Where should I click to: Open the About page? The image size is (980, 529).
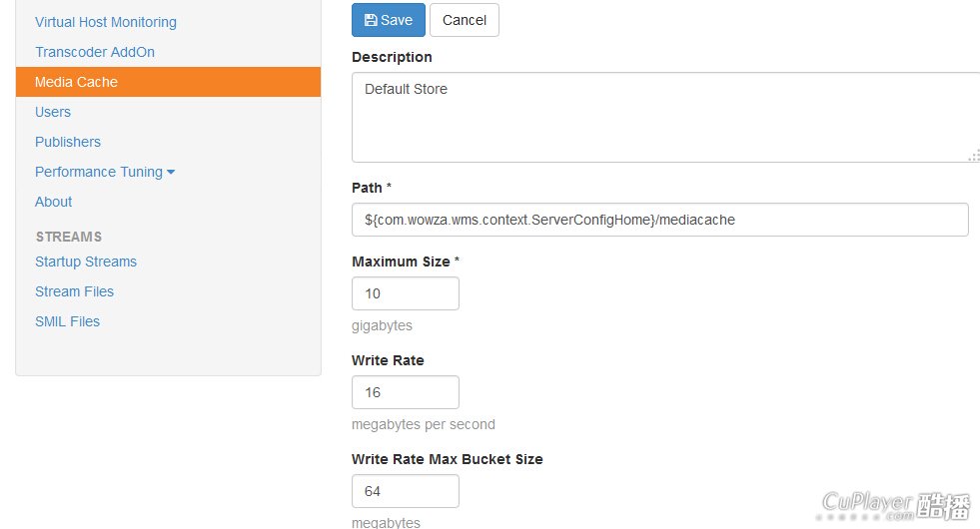click(x=54, y=202)
